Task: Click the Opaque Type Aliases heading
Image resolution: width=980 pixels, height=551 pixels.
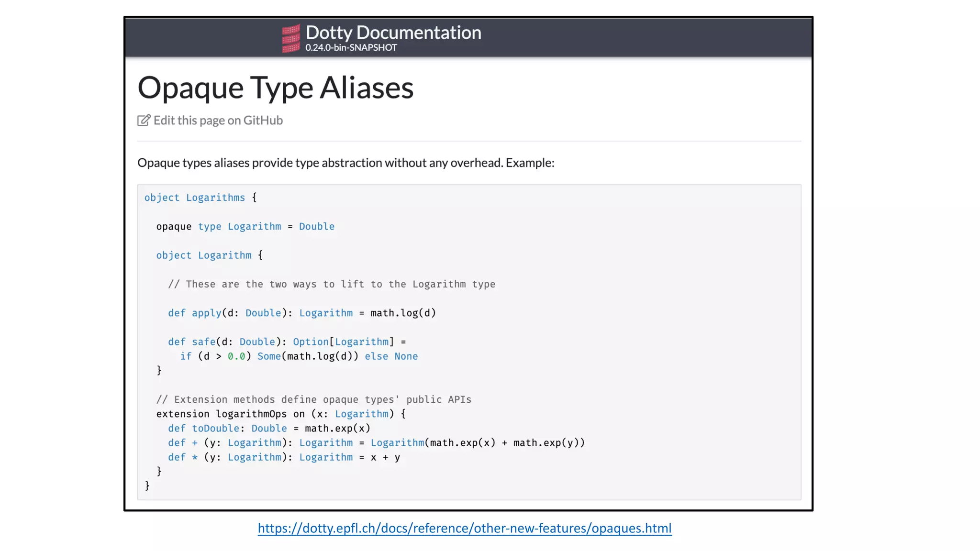Action: 276,88
